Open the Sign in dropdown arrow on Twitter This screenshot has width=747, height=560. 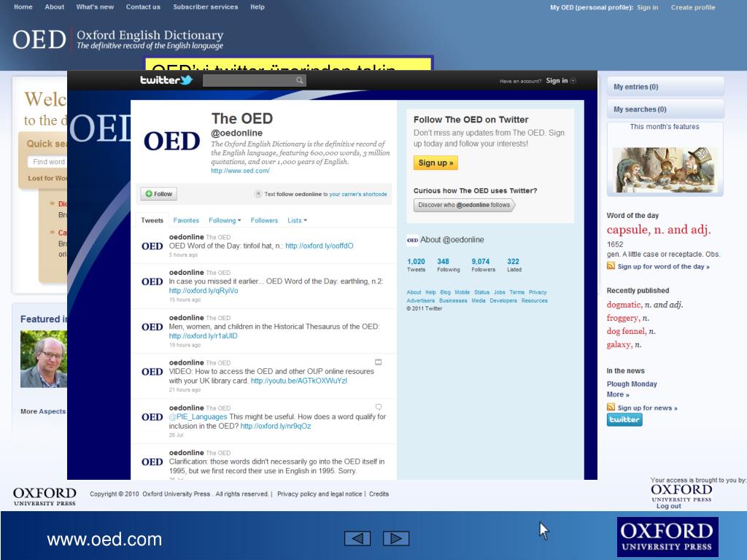coord(573,80)
